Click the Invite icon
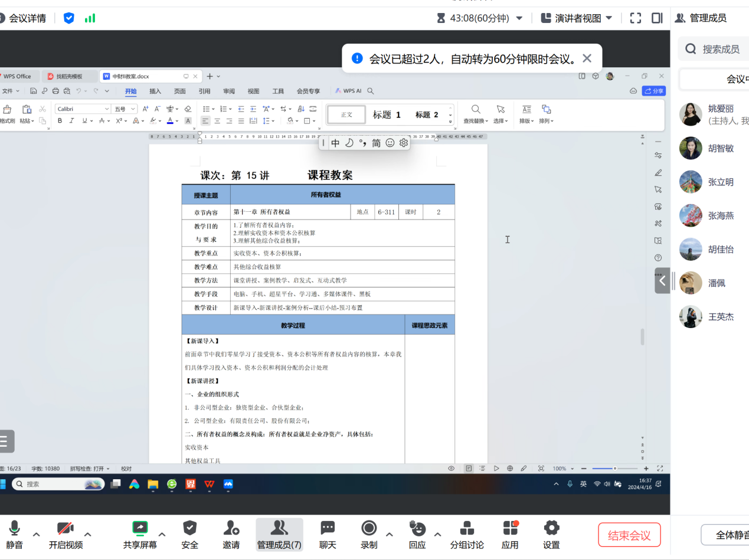Viewport: 749px width, 560px height. point(231,528)
